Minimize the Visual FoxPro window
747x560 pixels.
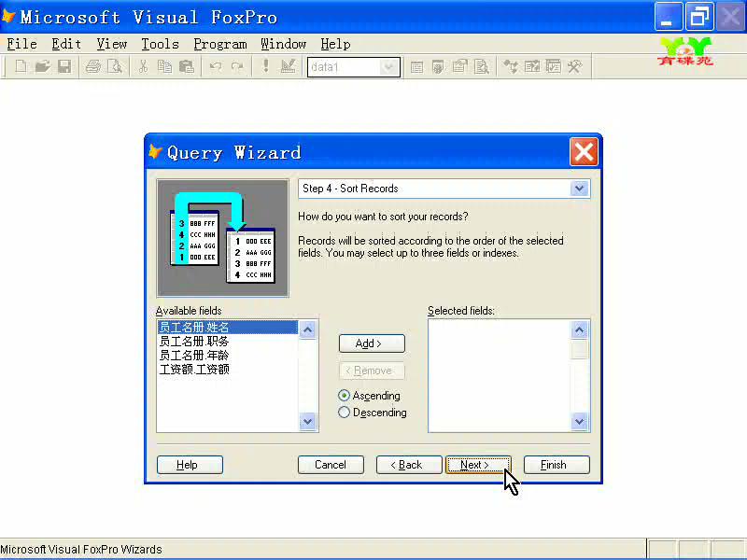(x=668, y=17)
